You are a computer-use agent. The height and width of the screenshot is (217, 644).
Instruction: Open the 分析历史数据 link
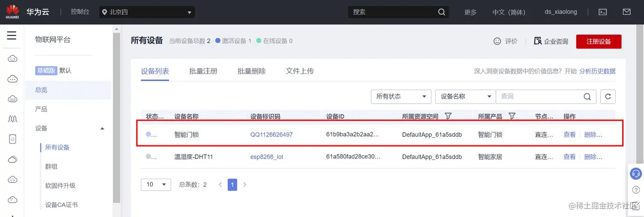597,71
